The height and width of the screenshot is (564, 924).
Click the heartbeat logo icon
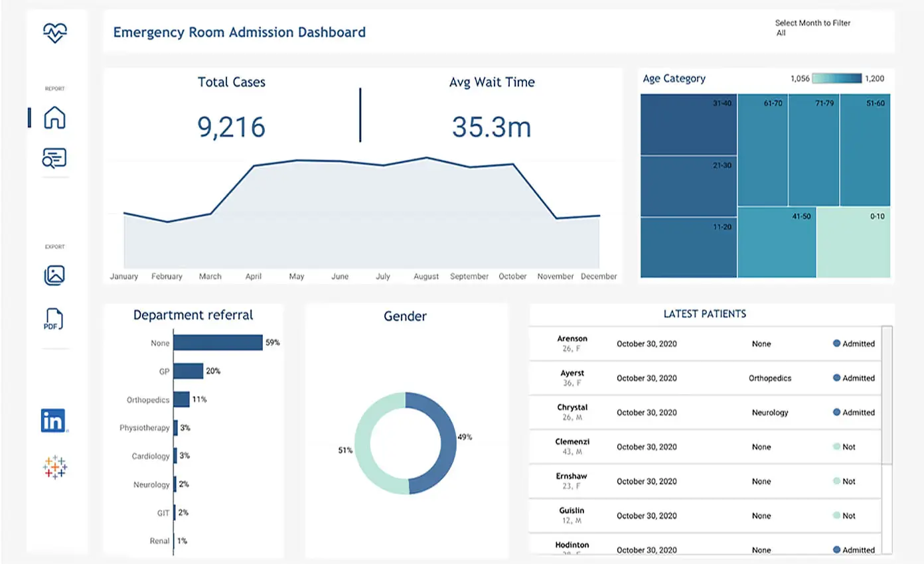[x=55, y=32]
